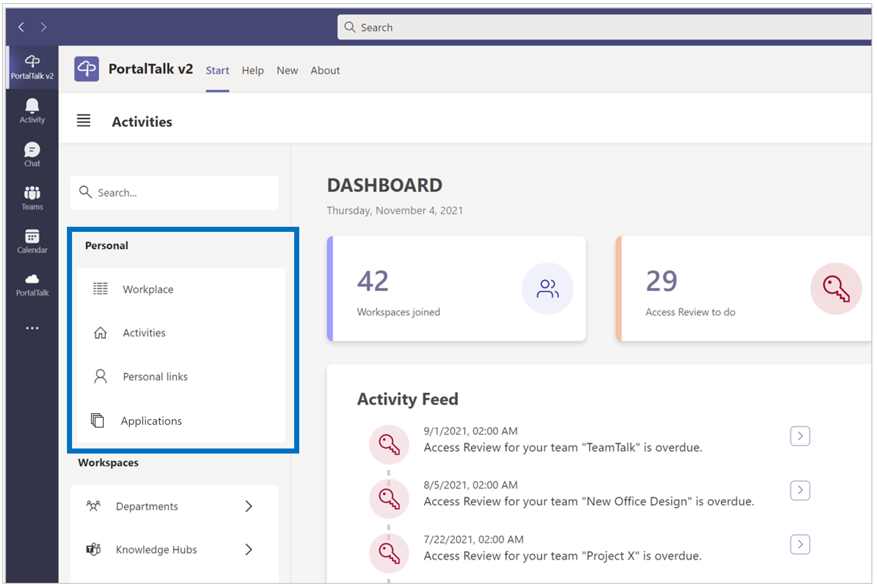Click the Workplace list icon
This screenshot has width=877, height=588.
(x=100, y=289)
